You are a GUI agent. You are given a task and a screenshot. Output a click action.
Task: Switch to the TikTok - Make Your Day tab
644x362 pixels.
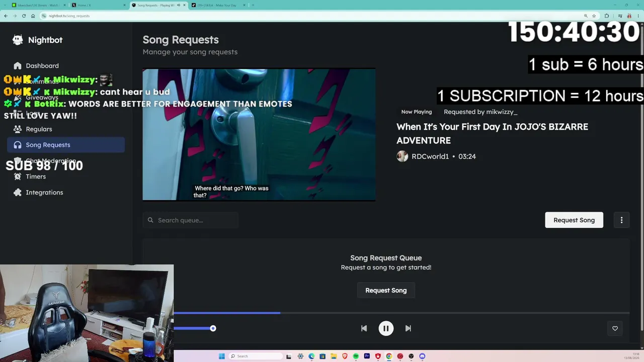click(x=218, y=5)
